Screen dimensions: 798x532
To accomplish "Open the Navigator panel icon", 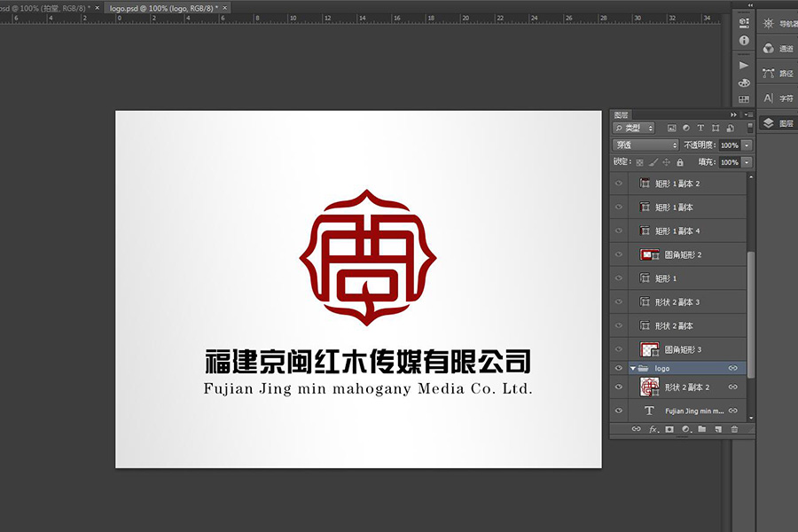I will coord(768,23).
